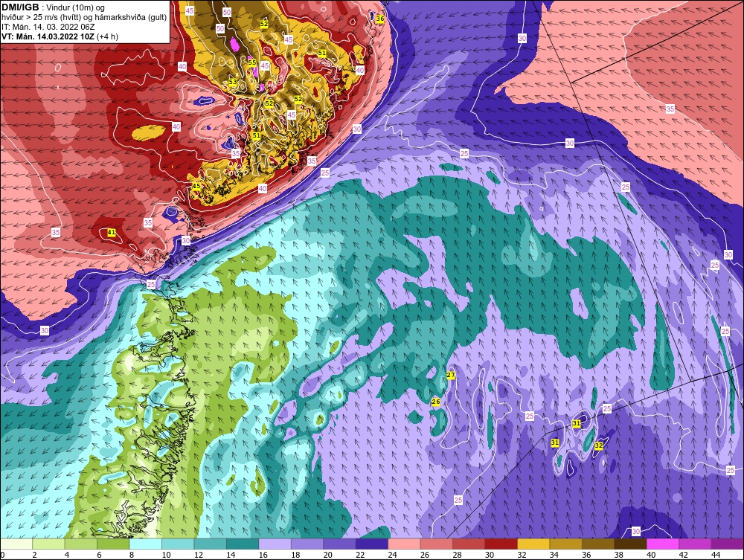
Task: Click the 'Vindur (10m) og' heading text
Action: [x=75, y=8]
